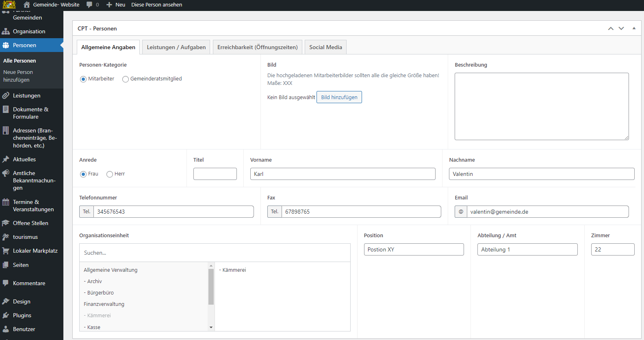This screenshot has width=644, height=340.
Task: Open the Social Media tab
Action: 325,47
